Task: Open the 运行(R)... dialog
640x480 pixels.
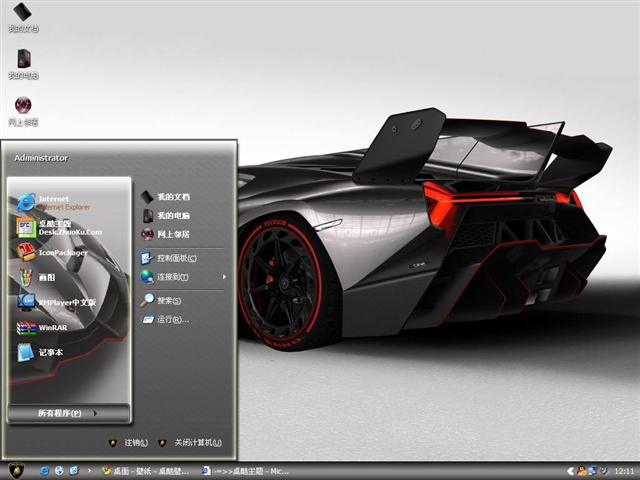Action: click(x=170, y=320)
